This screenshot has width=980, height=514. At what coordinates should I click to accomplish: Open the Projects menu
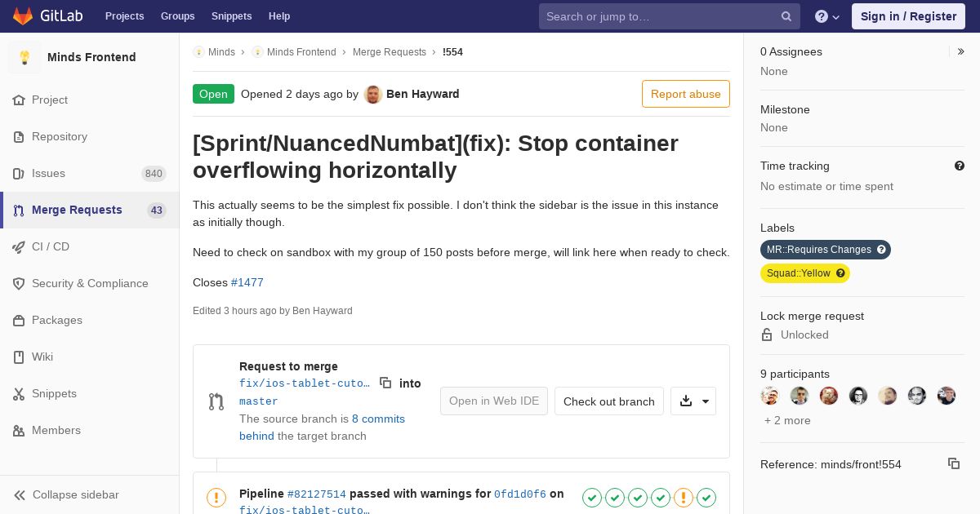point(125,16)
